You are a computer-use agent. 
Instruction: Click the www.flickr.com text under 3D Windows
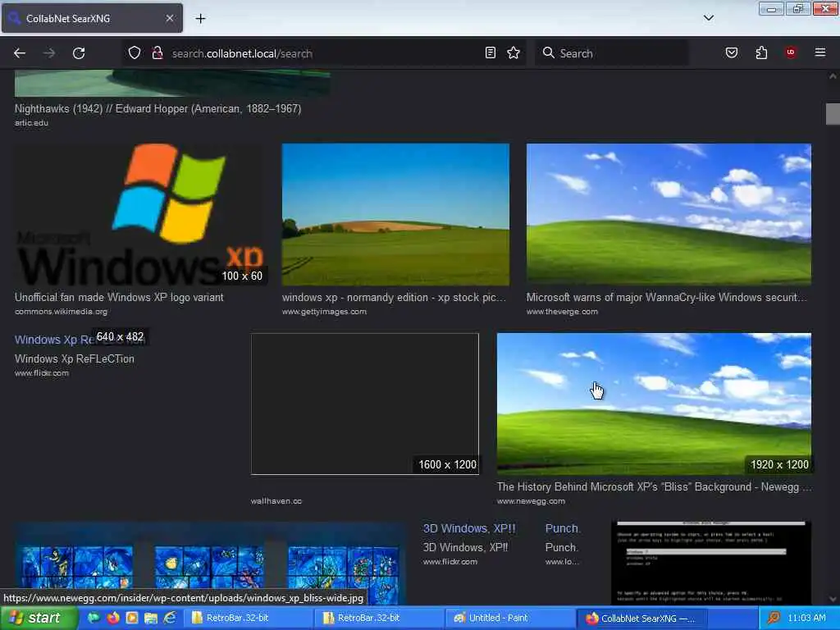[x=450, y=562]
